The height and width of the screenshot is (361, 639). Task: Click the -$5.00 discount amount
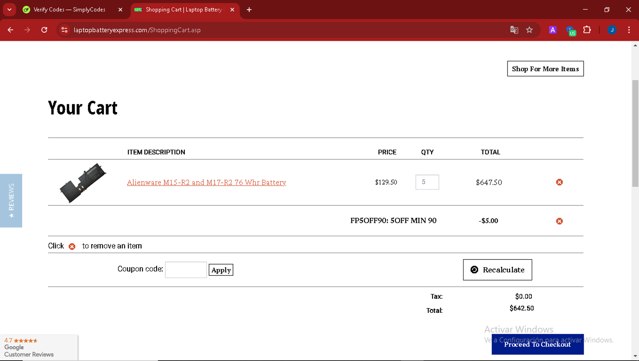pos(488,221)
